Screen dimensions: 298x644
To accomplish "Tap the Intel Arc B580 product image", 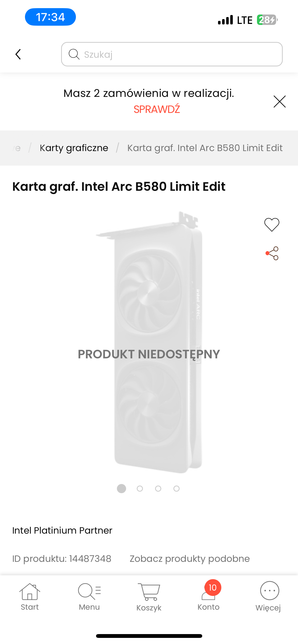I will tap(149, 342).
